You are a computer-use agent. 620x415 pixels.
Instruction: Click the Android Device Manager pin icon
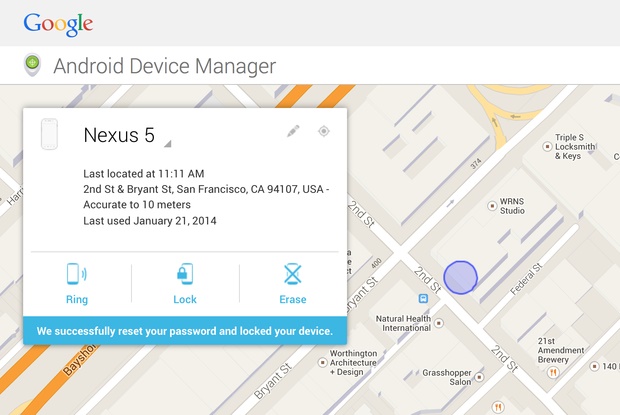32,65
